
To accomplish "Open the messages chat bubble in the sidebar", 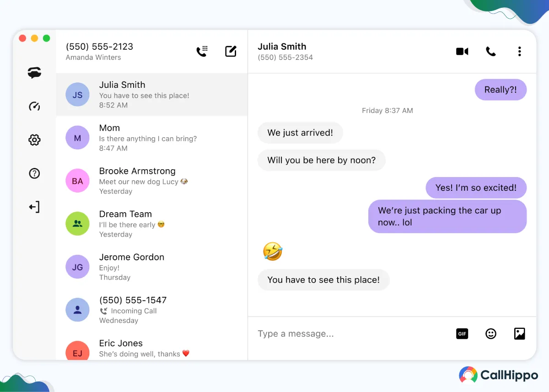I will [x=34, y=72].
